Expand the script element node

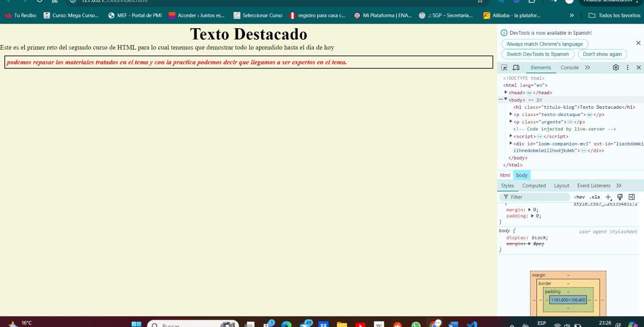click(511, 136)
